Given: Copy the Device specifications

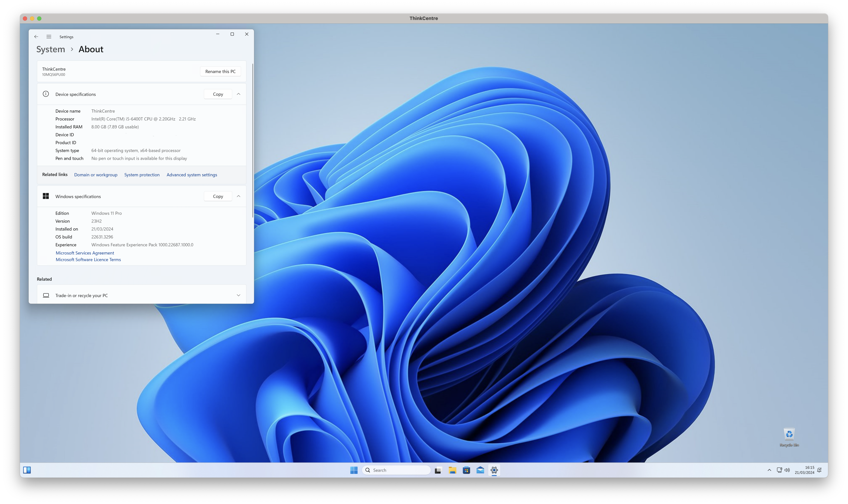Looking at the screenshot, I should [x=218, y=94].
